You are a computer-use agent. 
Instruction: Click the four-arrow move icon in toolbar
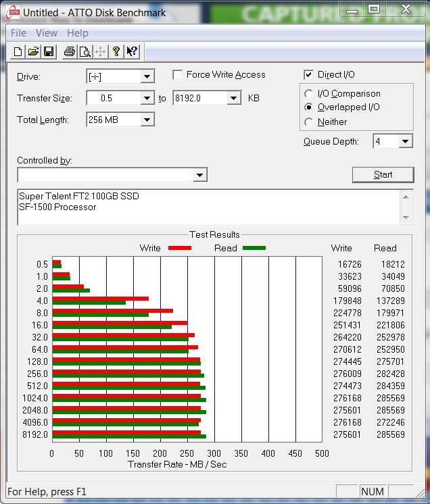[100, 51]
